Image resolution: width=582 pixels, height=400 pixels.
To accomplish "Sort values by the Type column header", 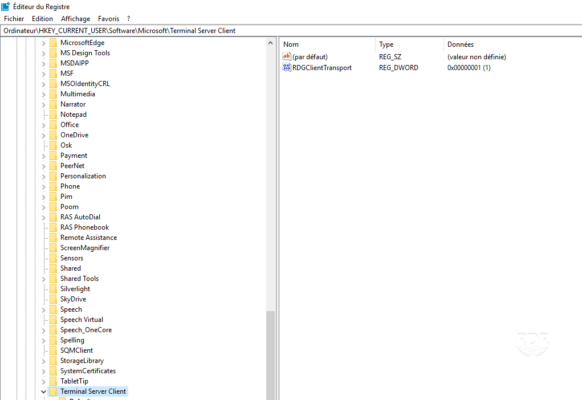I will (x=386, y=45).
